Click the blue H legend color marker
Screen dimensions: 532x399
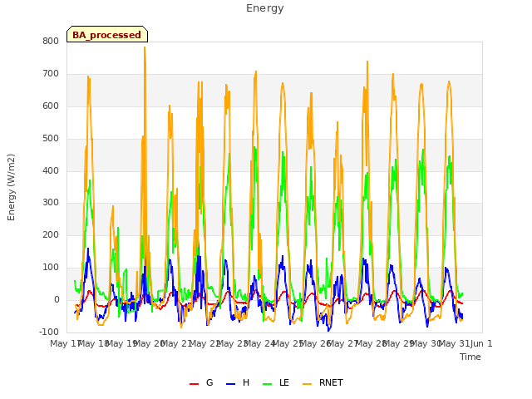pyautogui.click(x=230, y=384)
